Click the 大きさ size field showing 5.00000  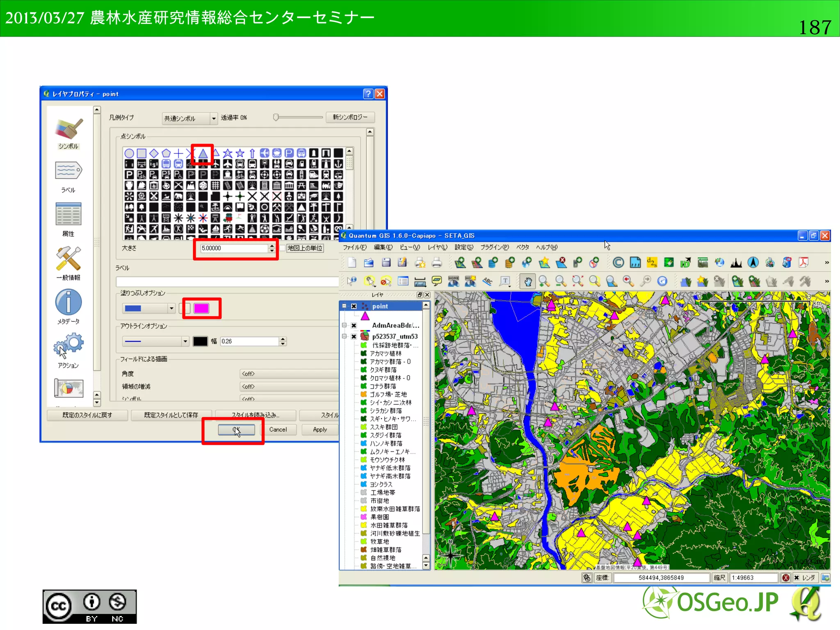pyautogui.click(x=234, y=248)
